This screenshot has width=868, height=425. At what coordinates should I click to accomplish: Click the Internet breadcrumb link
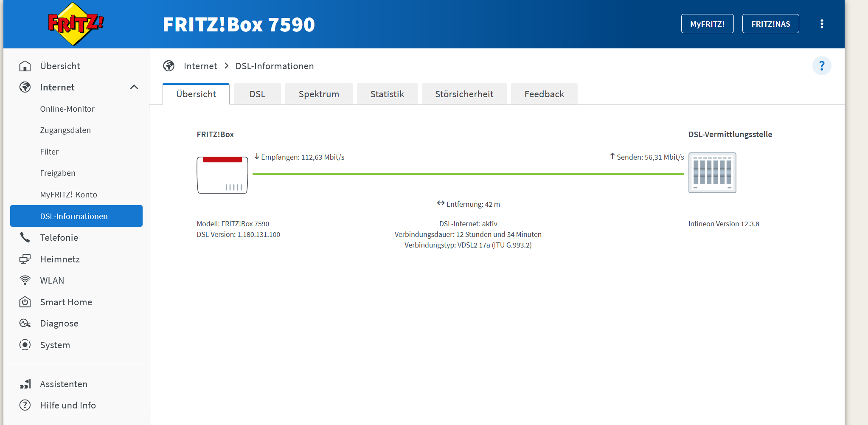[200, 66]
